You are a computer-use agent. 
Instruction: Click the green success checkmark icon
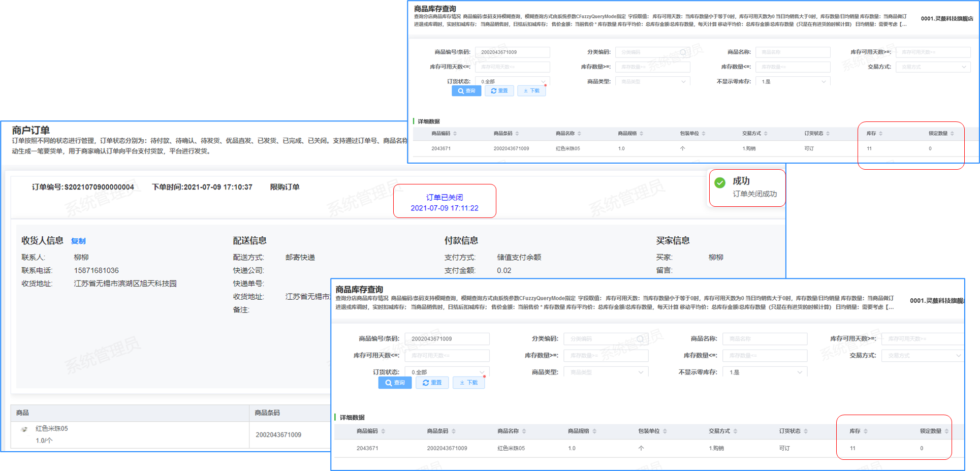[x=720, y=183]
